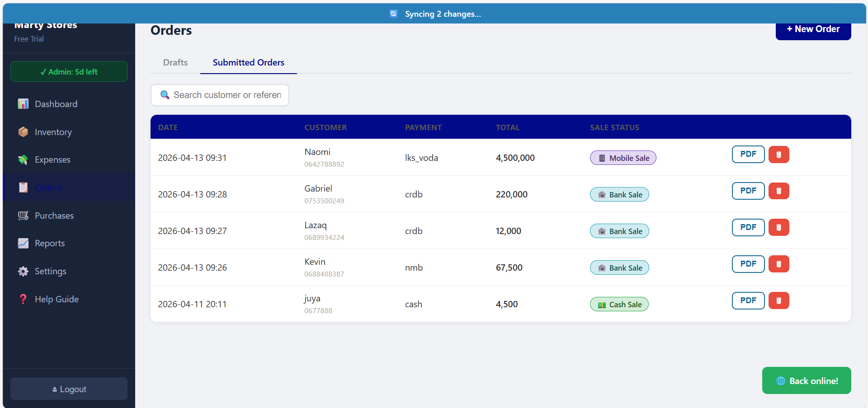Click the Reports graph icon
This screenshot has height=408, width=868.
pos(23,243)
